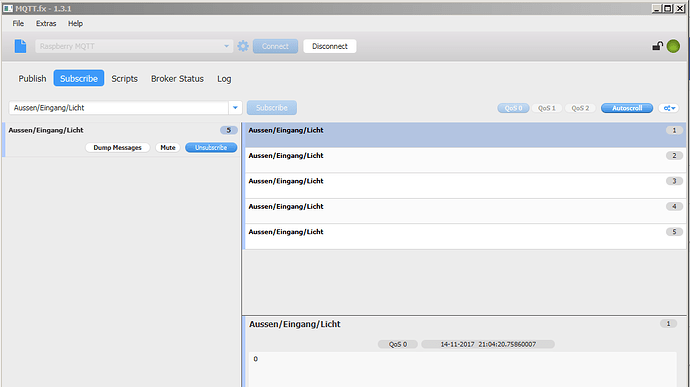The image size is (690, 387).
Task: Switch to the Scripts tab
Action: (x=125, y=78)
